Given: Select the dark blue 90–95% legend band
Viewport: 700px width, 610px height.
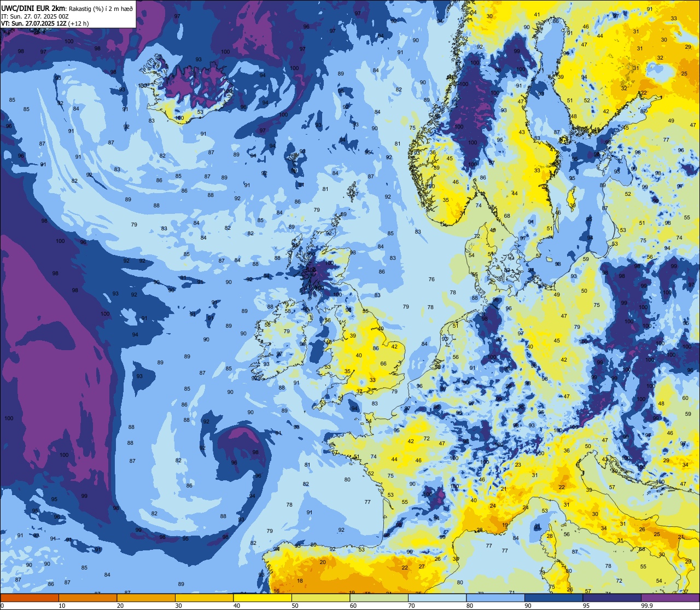Looking at the screenshot, I should 553,598.
